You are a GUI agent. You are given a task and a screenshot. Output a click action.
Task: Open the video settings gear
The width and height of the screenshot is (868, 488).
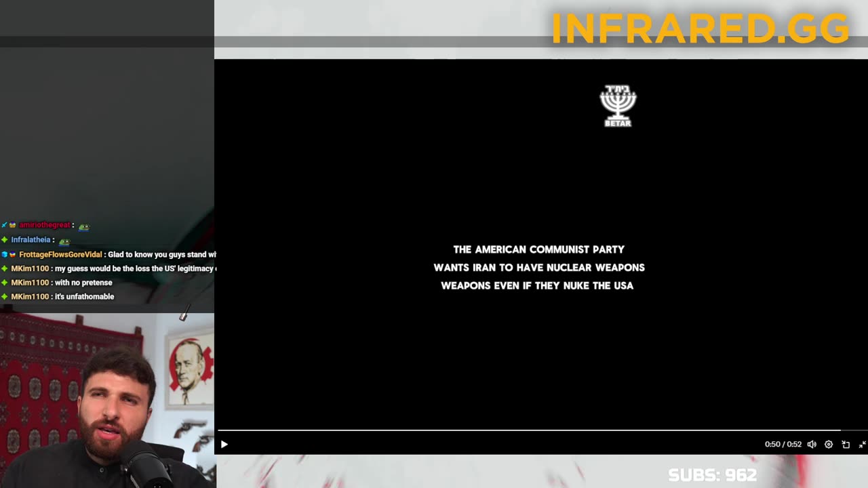(829, 445)
